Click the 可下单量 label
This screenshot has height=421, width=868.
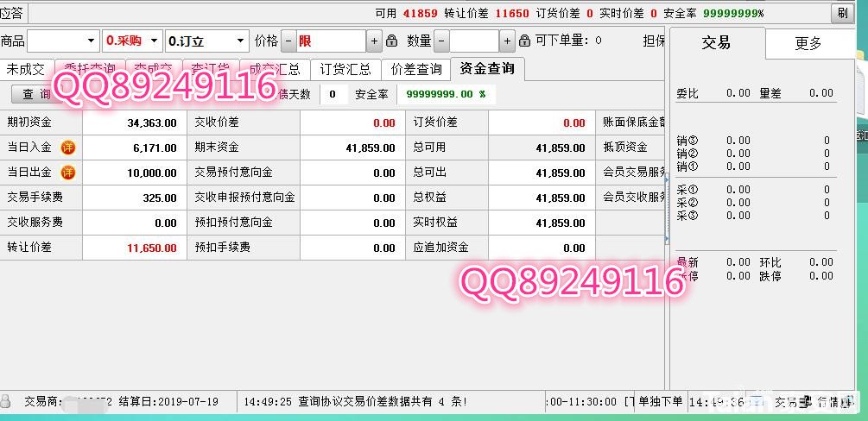click(561, 41)
